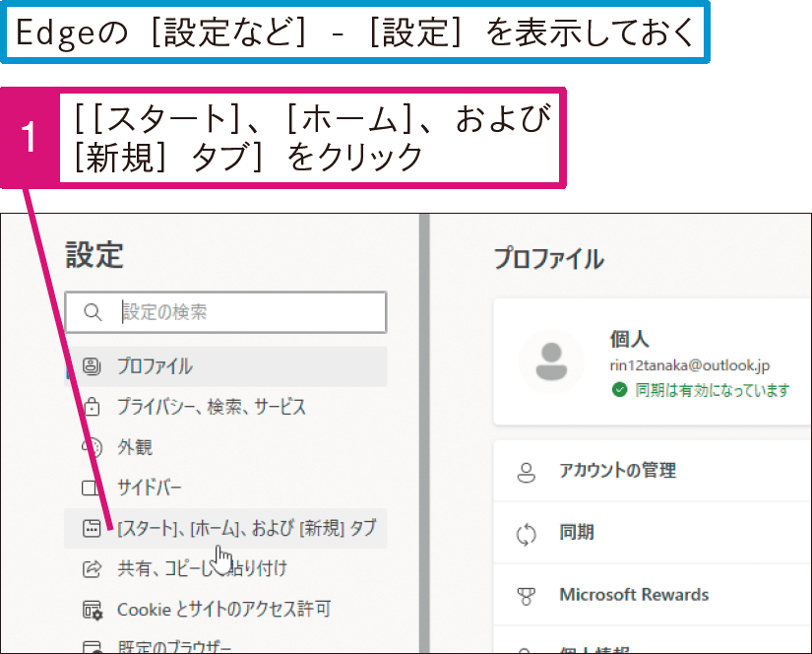This screenshot has height=654, width=812.
Task: Click the プロファイル page heading
Action: [549, 258]
